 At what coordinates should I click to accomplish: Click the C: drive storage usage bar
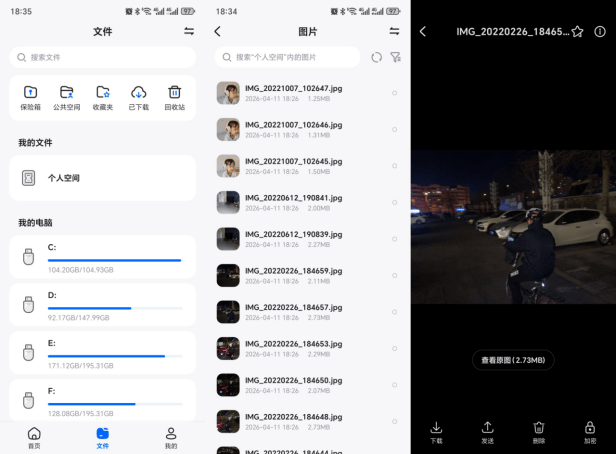pos(114,260)
